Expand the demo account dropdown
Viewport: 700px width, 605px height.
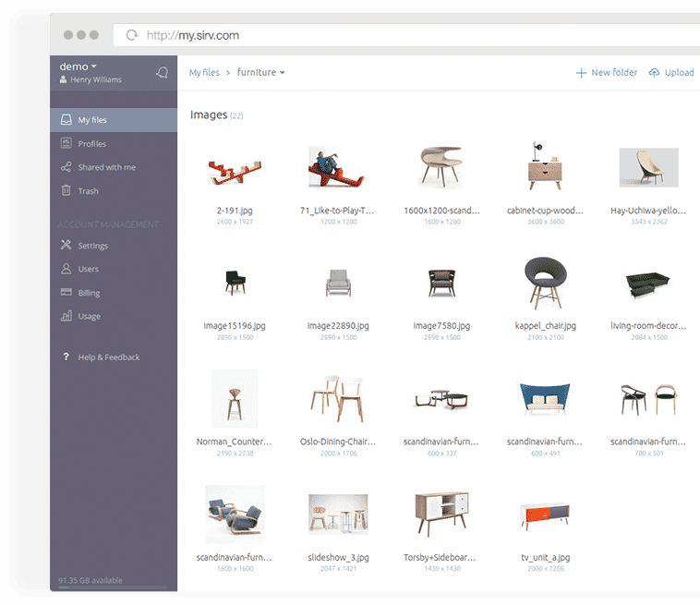(x=78, y=67)
